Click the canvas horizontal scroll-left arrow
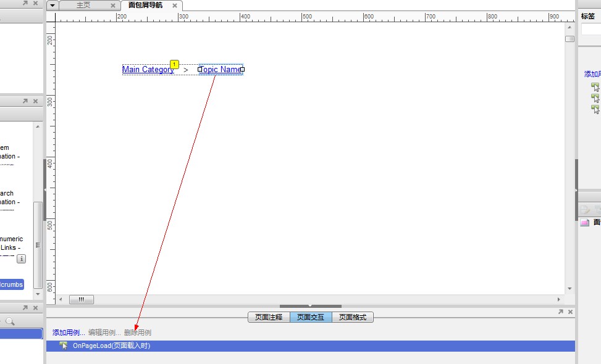This screenshot has height=364, width=601. coord(61,299)
